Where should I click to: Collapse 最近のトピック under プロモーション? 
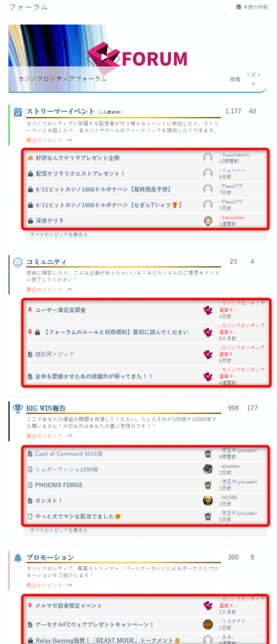70,585
